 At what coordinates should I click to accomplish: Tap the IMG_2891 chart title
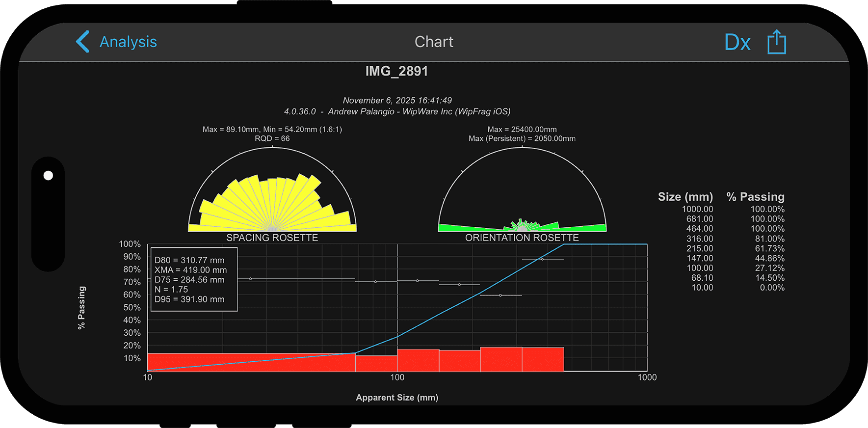[396, 72]
